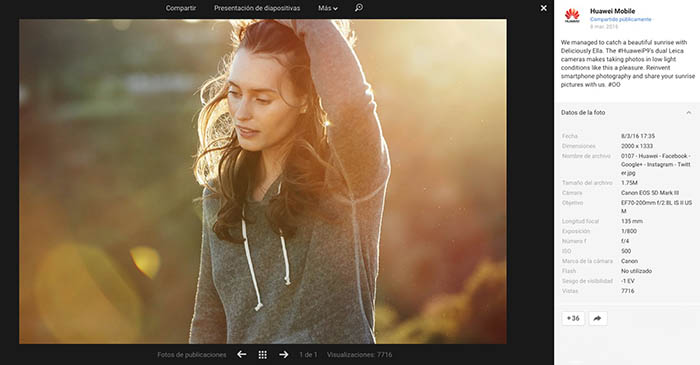
Task: Select the 2000 x 1333 dimensions value
Action: 637,146
